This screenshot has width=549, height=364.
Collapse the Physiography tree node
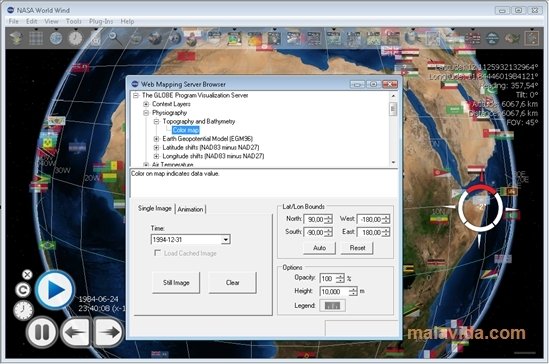tap(146, 113)
